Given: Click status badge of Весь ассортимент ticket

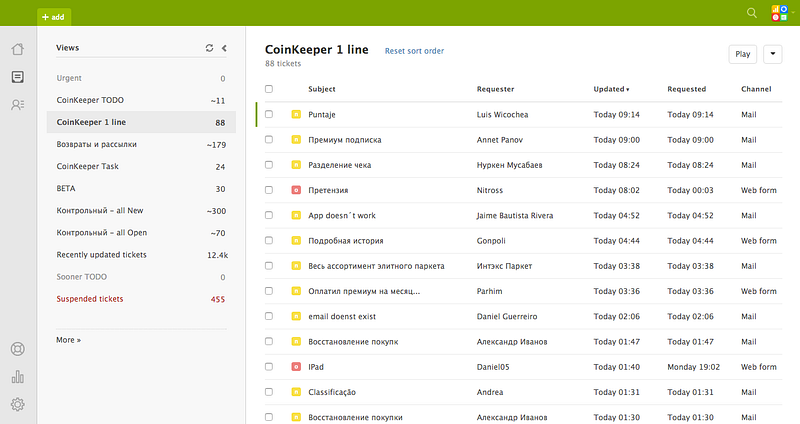Looking at the screenshot, I should pyautogui.click(x=296, y=266).
